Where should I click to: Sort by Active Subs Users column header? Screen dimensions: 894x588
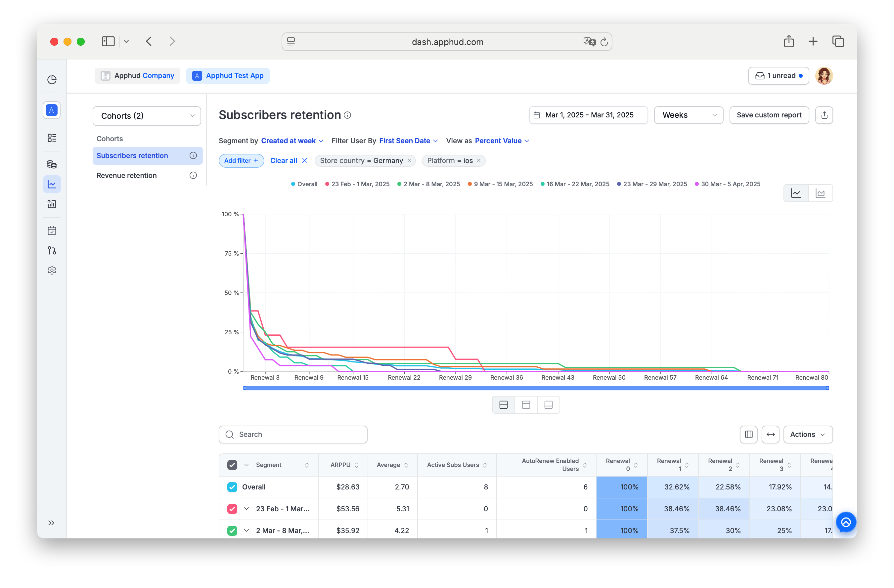point(457,465)
